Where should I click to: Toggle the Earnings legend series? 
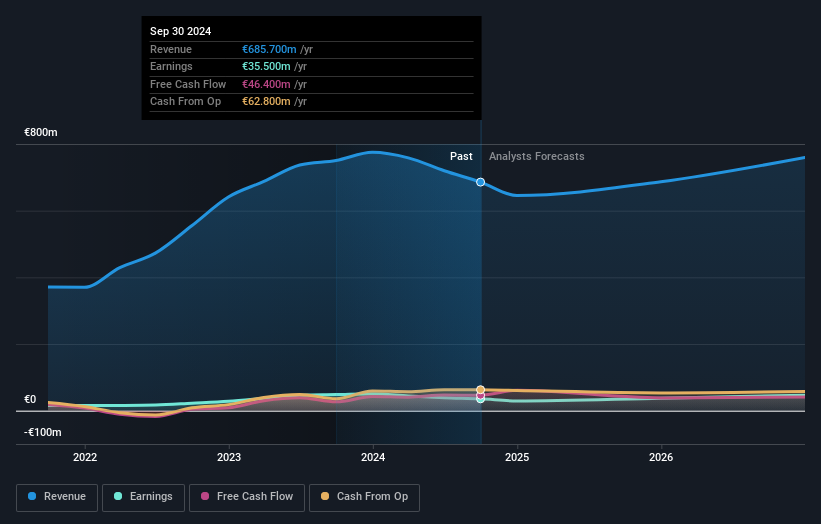tap(143, 497)
